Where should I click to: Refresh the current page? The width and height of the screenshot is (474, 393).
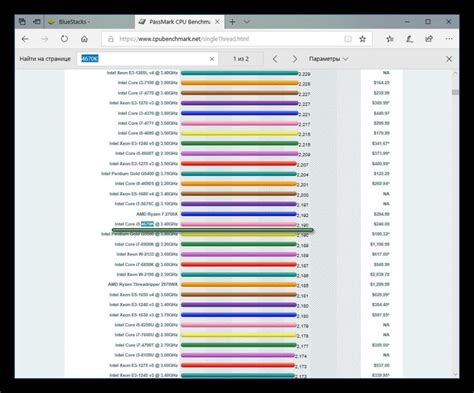point(64,39)
